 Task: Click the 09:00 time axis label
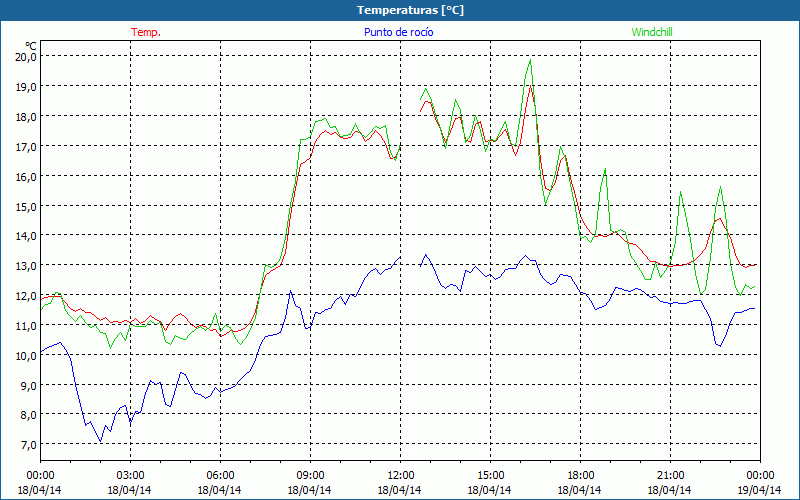(x=310, y=475)
